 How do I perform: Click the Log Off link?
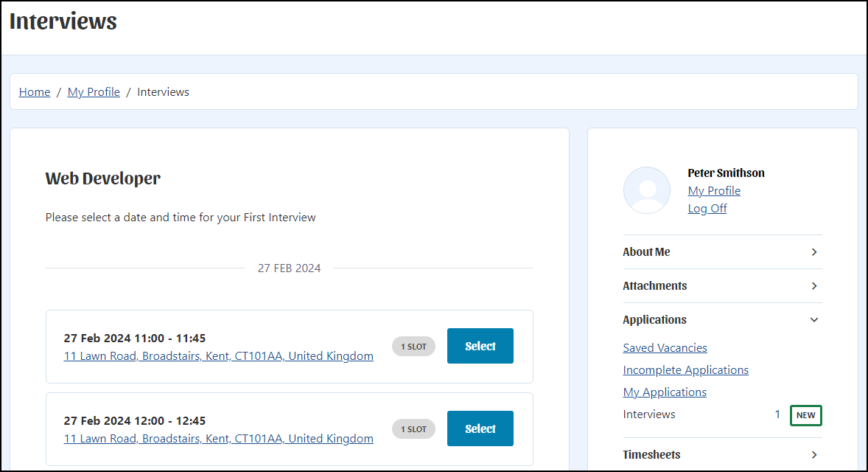pyautogui.click(x=707, y=208)
